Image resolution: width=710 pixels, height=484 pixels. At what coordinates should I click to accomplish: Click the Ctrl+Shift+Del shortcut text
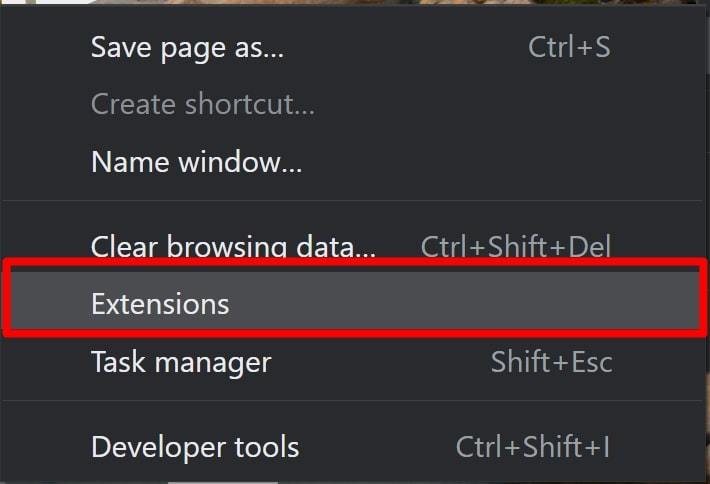pyautogui.click(x=516, y=246)
